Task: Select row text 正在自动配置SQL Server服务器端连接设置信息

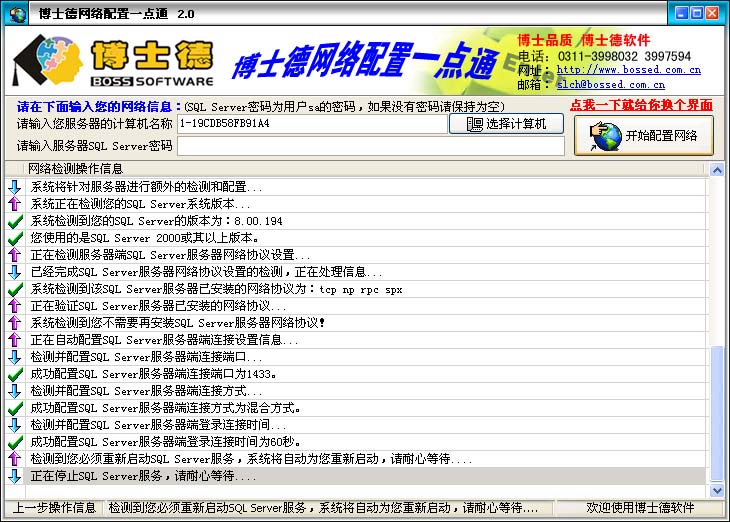Action: [164, 340]
